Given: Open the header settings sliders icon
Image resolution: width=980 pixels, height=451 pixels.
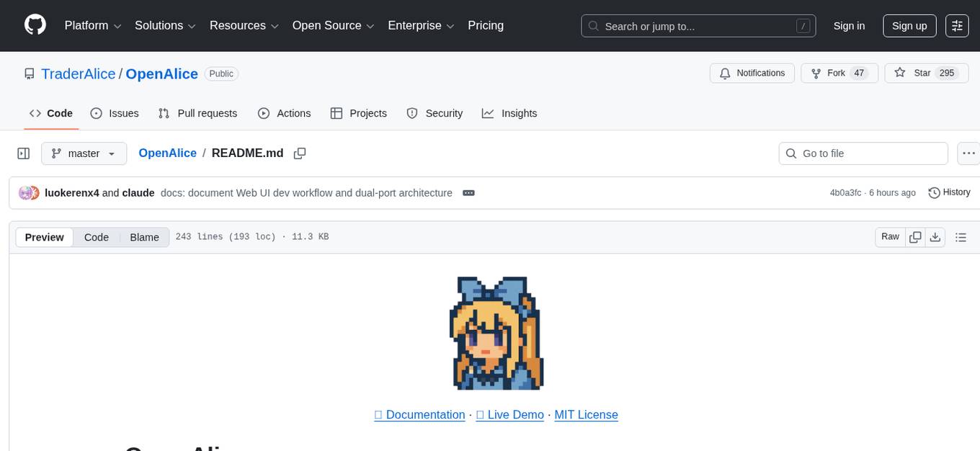Looking at the screenshot, I should point(956,25).
